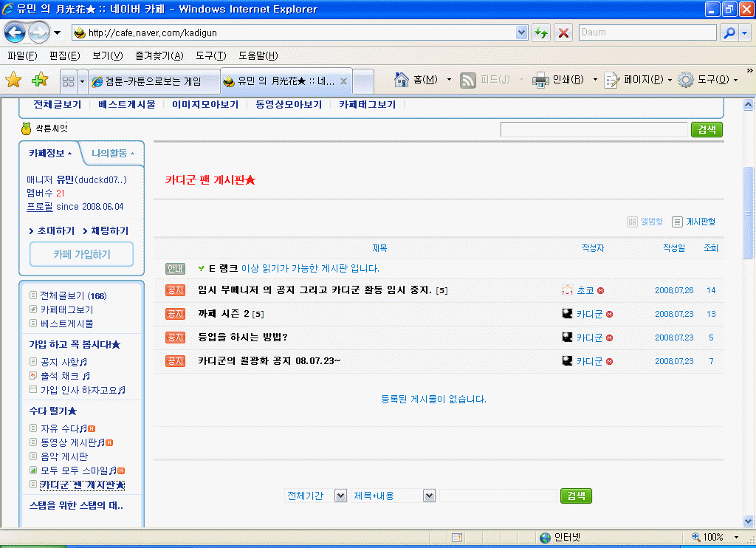Open the 전체기간 period dropdown
This screenshot has height=548, width=756.
point(340,496)
